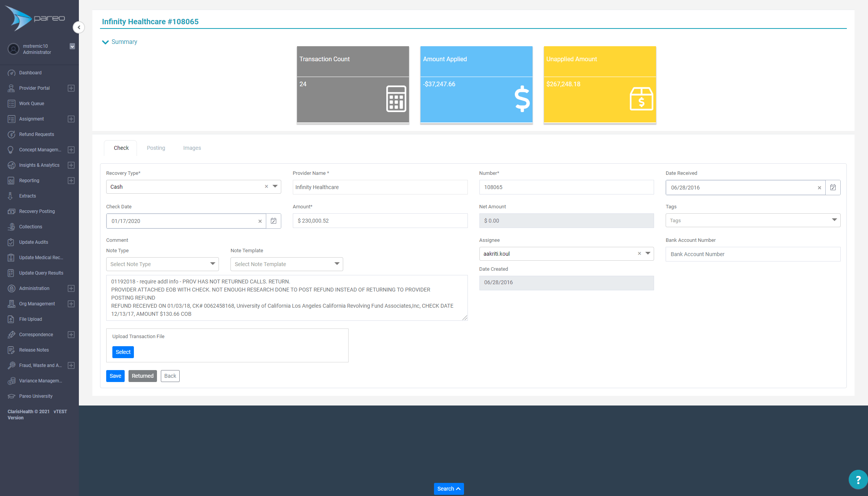
Task: Click the Update Audits icon
Action: tap(12, 242)
